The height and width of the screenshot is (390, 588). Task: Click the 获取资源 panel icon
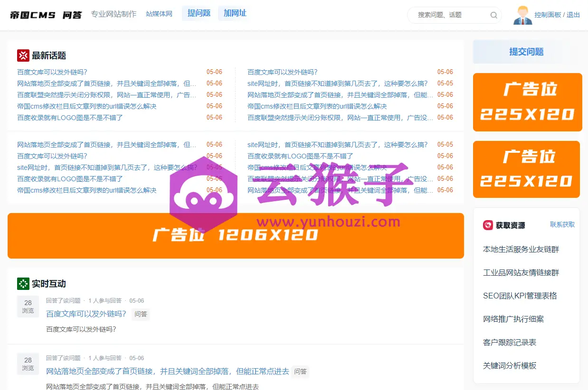(x=488, y=225)
